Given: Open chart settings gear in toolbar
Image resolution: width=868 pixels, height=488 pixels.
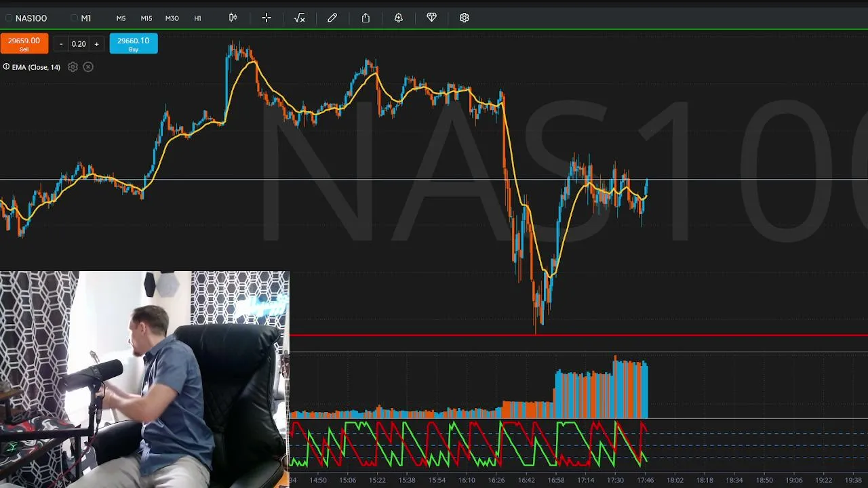Looking at the screenshot, I should pyautogui.click(x=465, y=18).
